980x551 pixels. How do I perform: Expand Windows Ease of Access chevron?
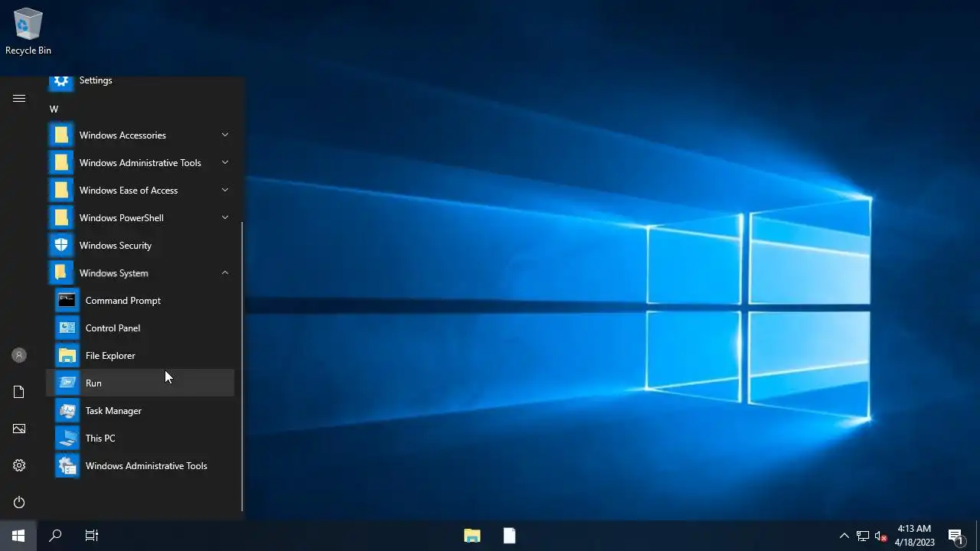pyautogui.click(x=225, y=190)
